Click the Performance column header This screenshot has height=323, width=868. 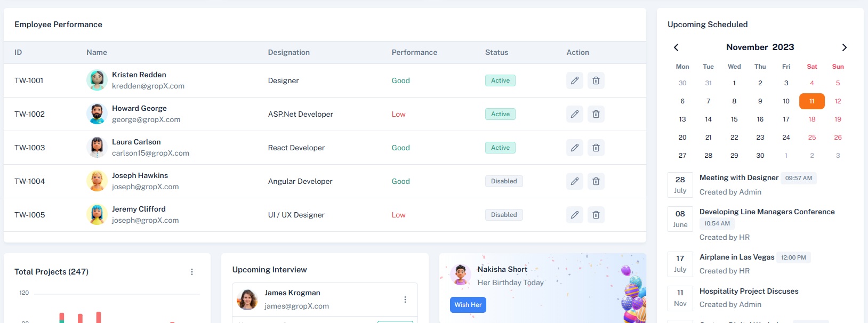pos(414,52)
